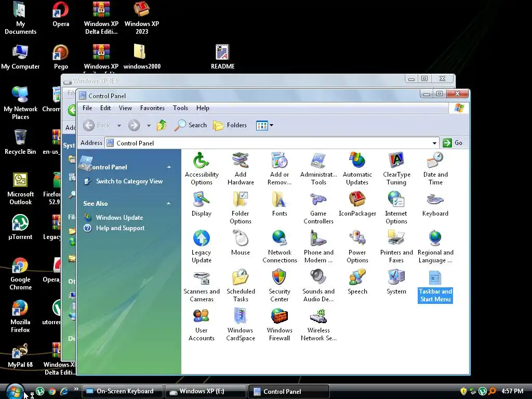
Task: Open Administrative Tools icon
Action: [x=318, y=169]
